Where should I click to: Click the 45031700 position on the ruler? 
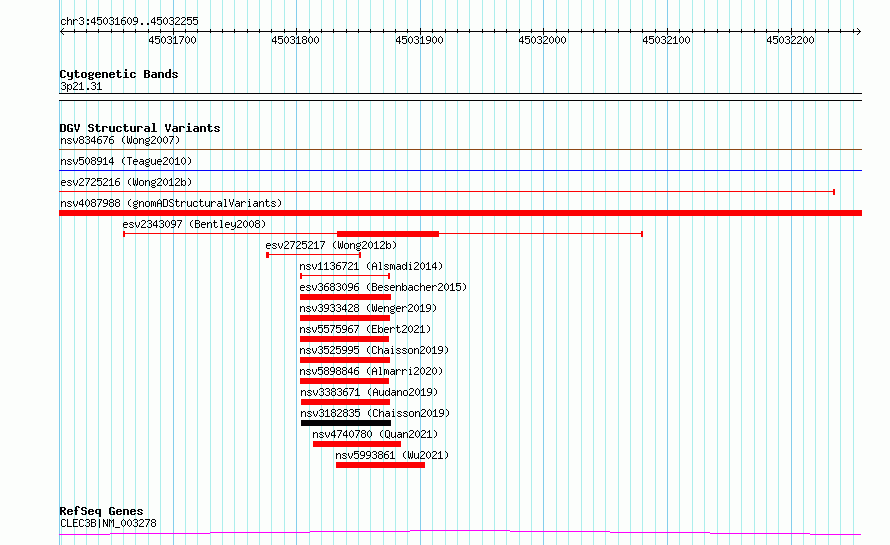pos(172,40)
